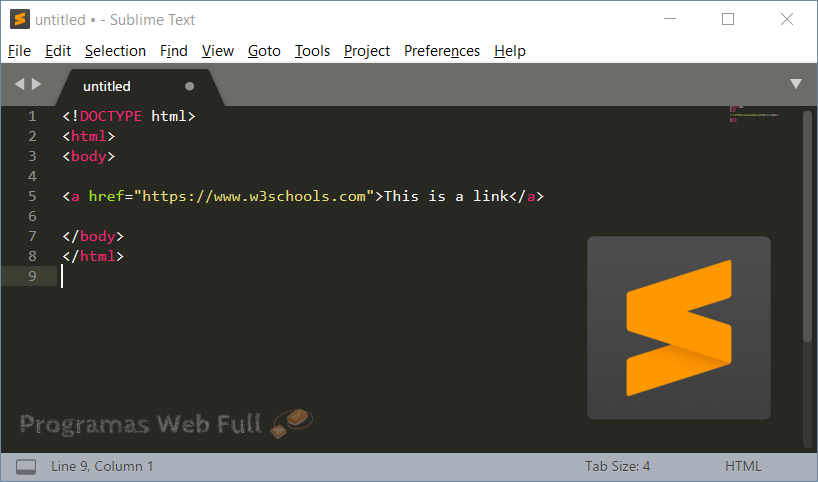Close the Sublime Text window

click(787, 19)
